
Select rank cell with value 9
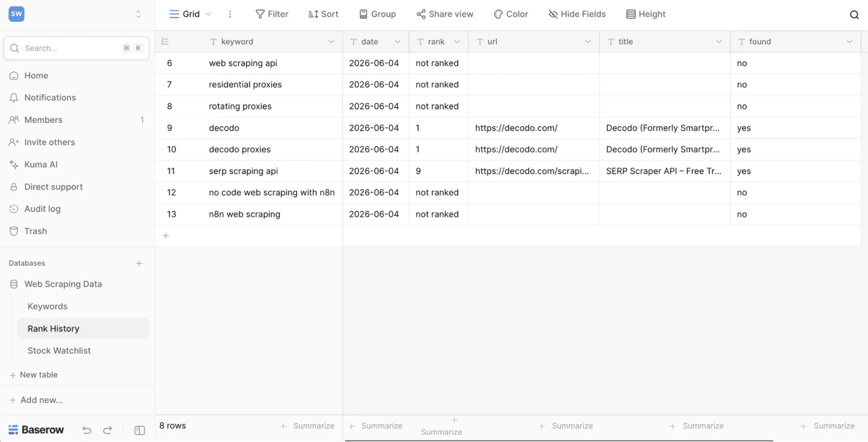click(x=439, y=171)
